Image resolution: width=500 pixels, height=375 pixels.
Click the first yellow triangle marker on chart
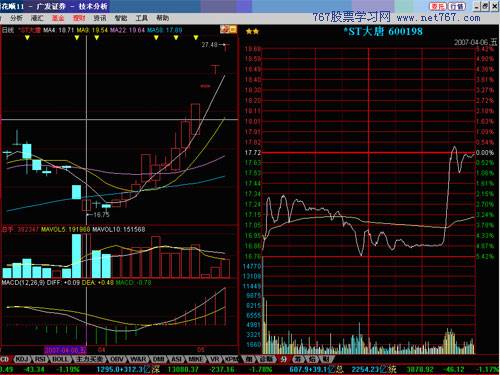pos(27,38)
